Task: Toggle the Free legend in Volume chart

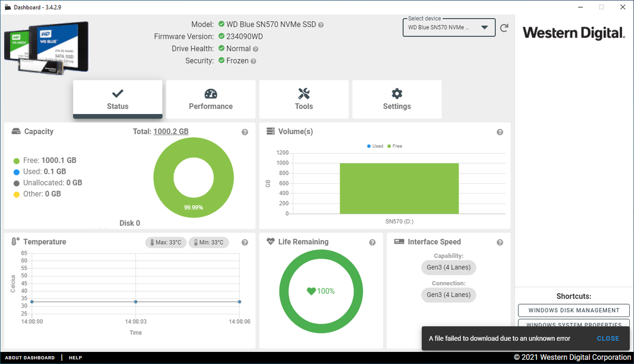Action: point(395,146)
